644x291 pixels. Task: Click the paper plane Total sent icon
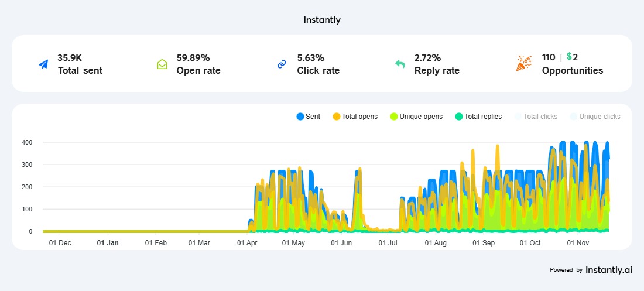coord(43,64)
